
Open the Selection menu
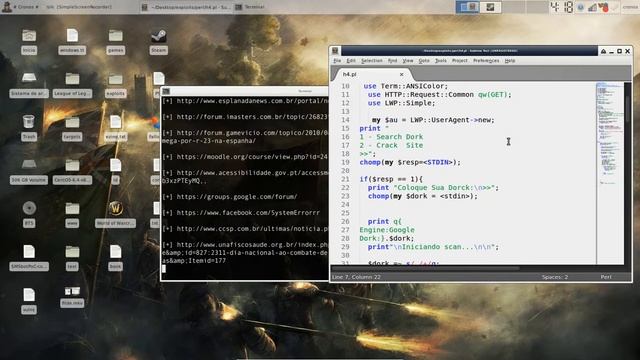pyautogui.click(x=371, y=60)
